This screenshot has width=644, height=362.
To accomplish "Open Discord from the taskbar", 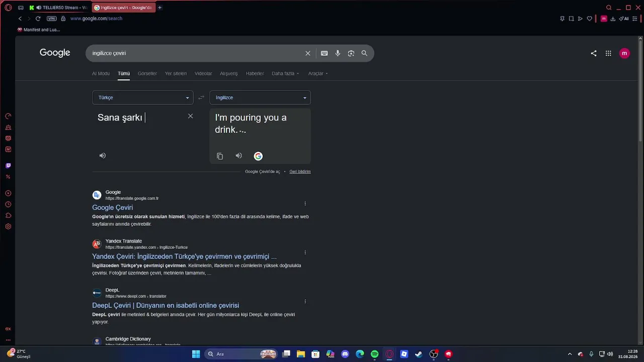I will [x=345, y=354].
